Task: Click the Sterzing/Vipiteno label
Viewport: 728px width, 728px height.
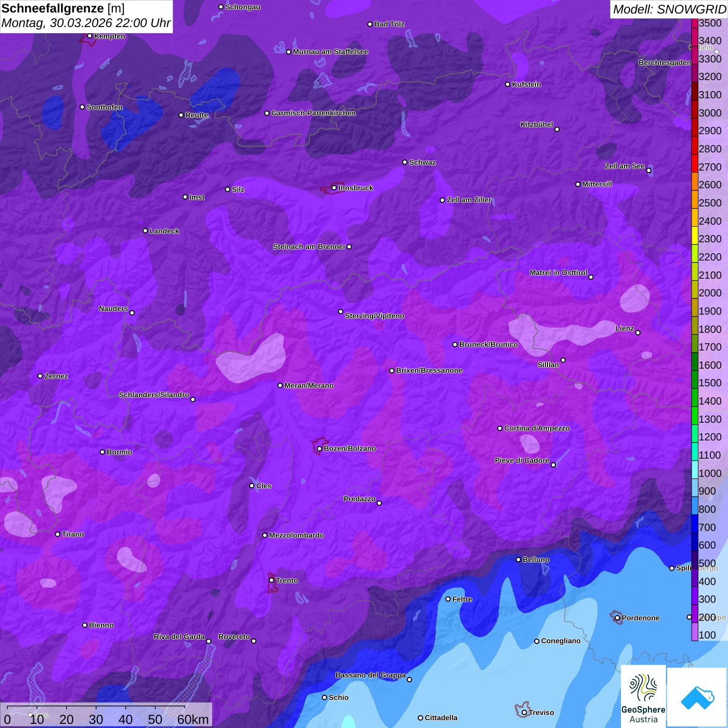Action: coord(374,316)
